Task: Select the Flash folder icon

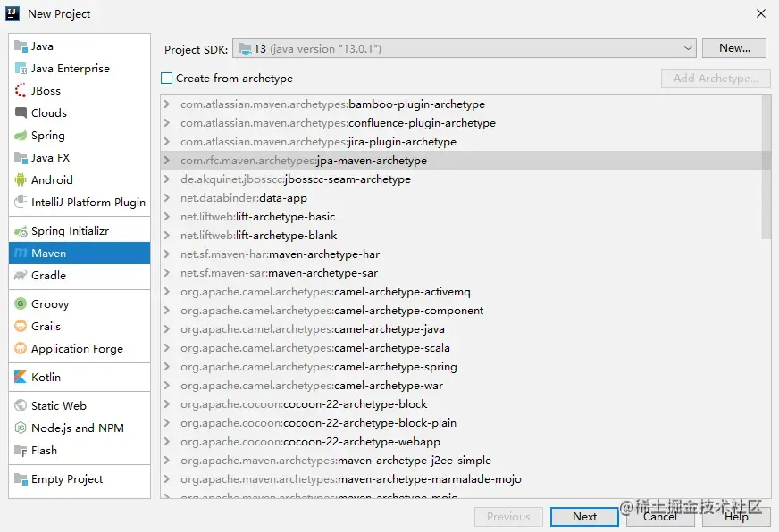Action: click(x=21, y=451)
